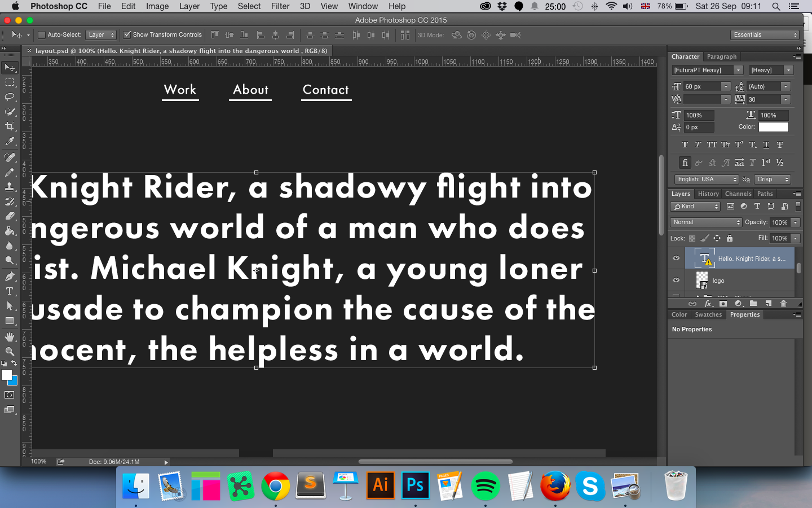Open the layer filter Kind dropdown
The image size is (812, 508).
click(x=695, y=207)
